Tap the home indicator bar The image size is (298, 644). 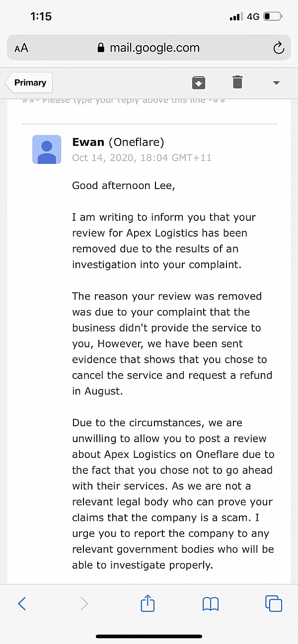(x=149, y=636)
